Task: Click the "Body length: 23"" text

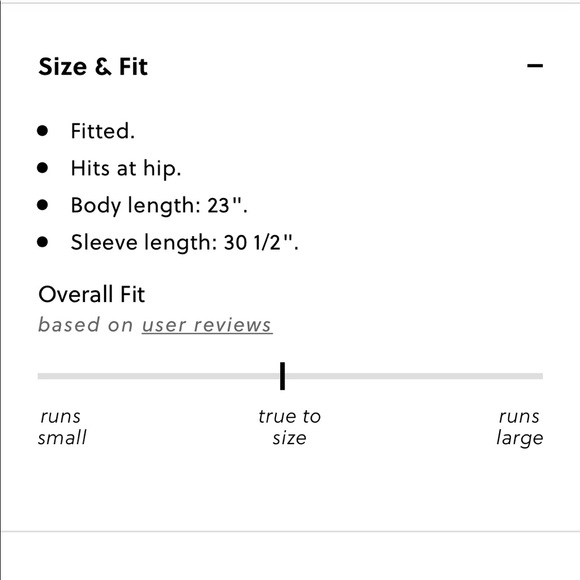Action: tap(159, 206)
